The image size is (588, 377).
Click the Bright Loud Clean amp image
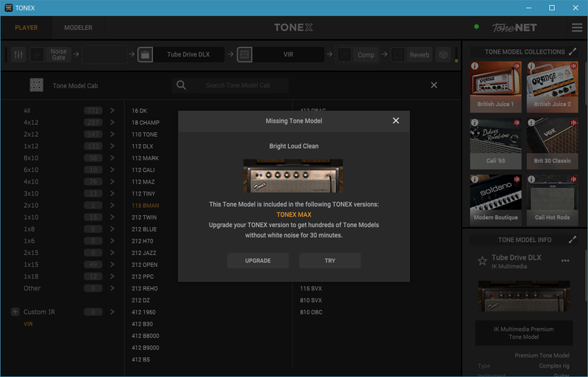click(x=293, y=176)
